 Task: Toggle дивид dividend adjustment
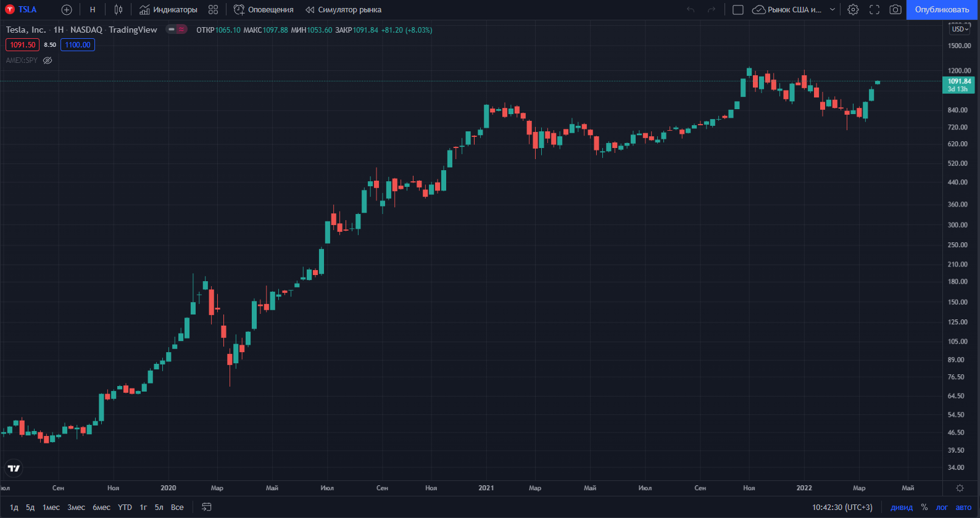902,508
